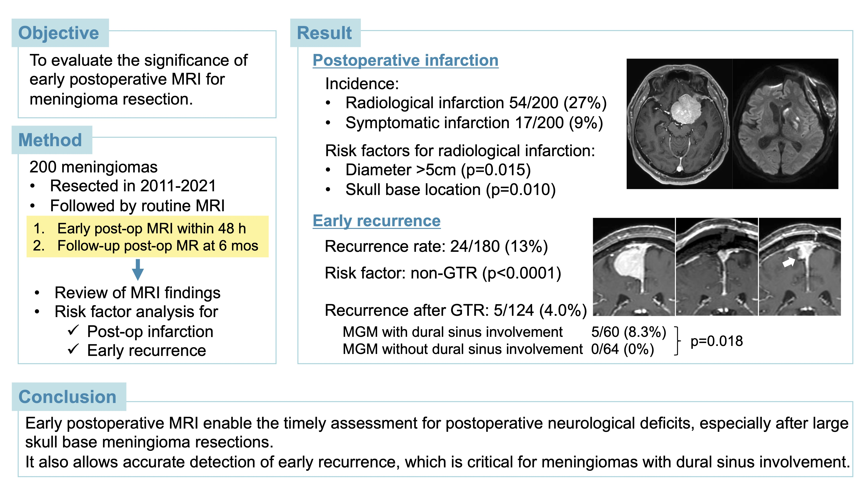Click the diffusion-weighted MRI showing infarction
868x488 pixels.
click(785, 124)
